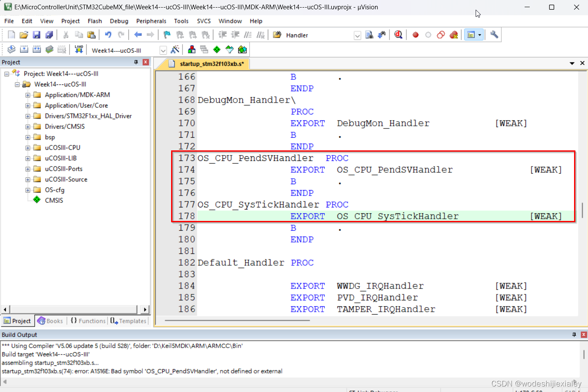588x392 pixels.
Task: Open the Debug menu
Action: 119,21
